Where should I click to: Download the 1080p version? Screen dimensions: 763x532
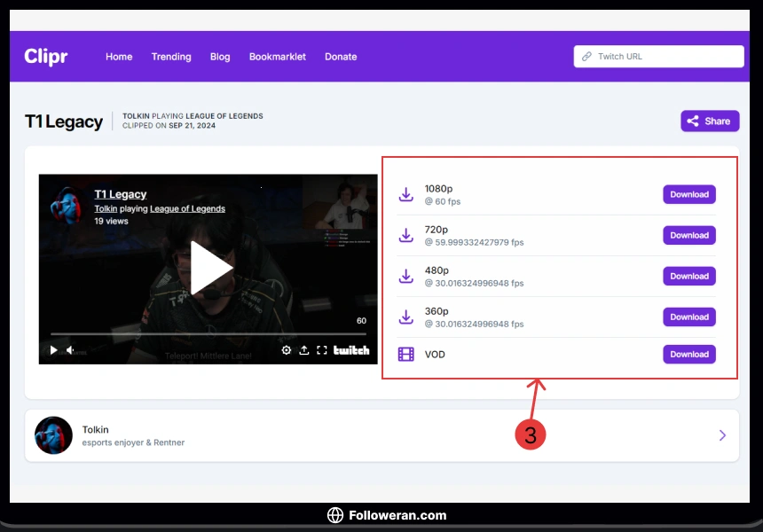pyautogui.click(x=688, y=194)
